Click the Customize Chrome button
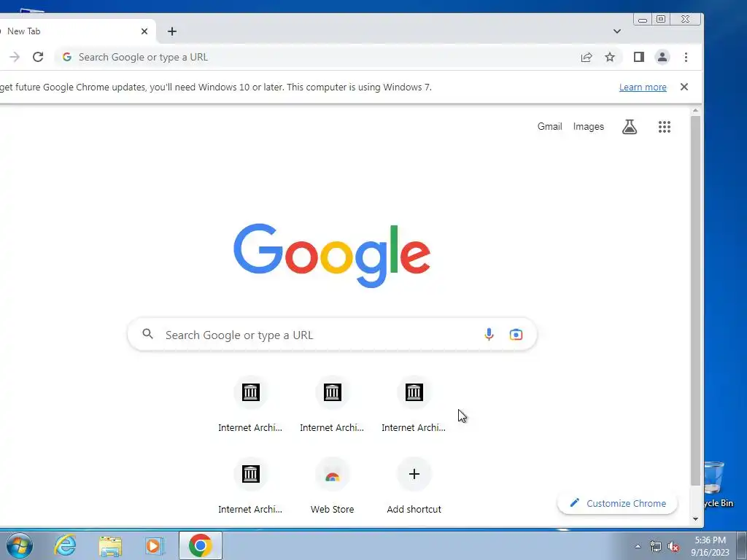 pyautogui.click(x=617, y=503)
